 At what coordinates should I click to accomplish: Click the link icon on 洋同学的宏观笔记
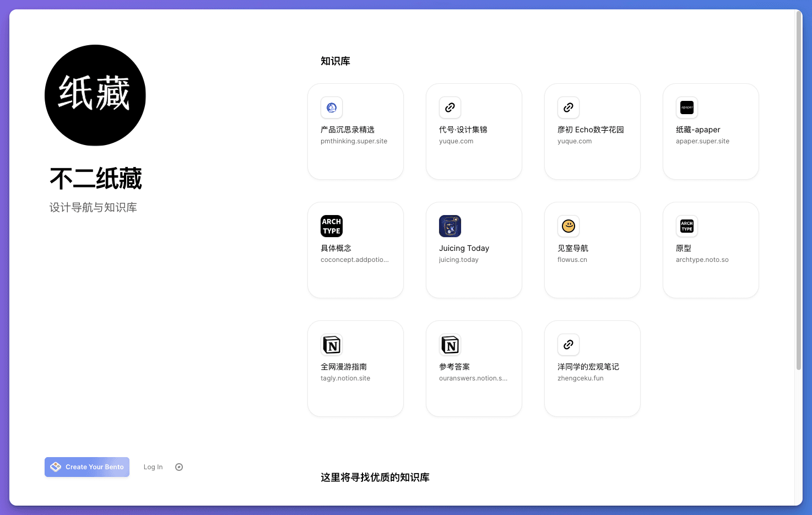[569, 345]
